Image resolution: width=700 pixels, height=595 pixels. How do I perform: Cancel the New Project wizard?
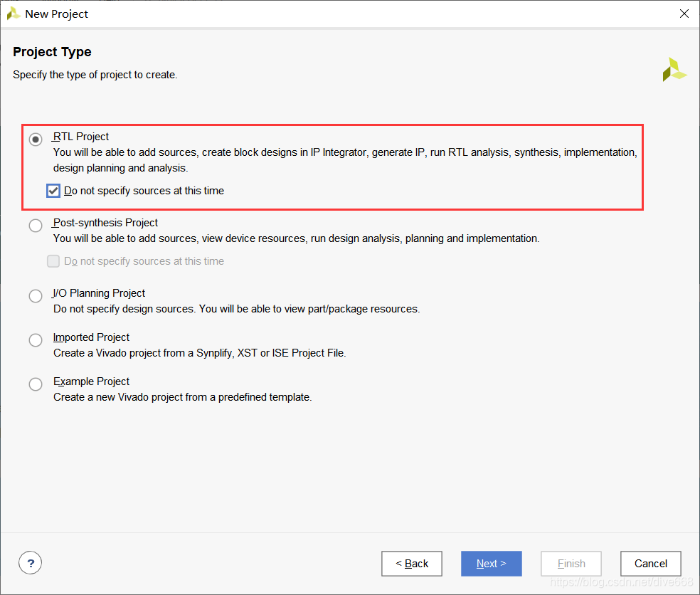[650, 564]
